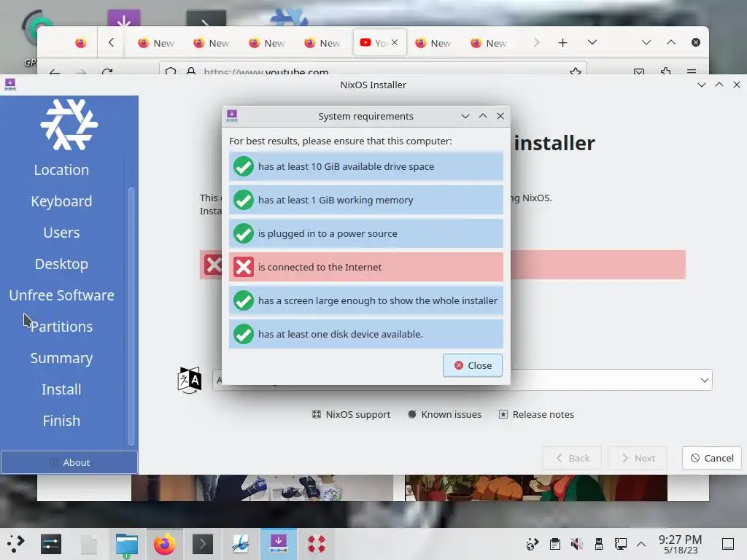Switch to Firefox from the taskbar
Viewport: 747px width, 560px height.
point(164,544)
